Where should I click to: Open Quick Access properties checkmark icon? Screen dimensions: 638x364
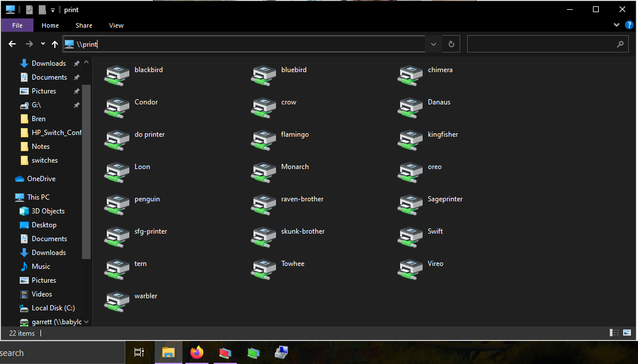point(29,10)
